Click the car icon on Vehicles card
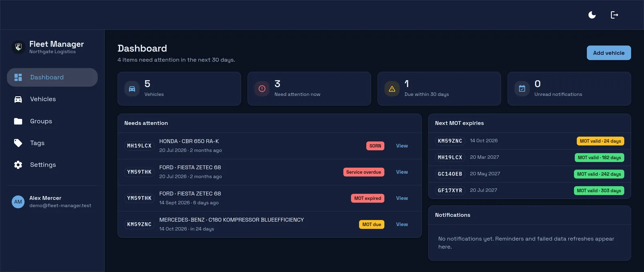 [x=132, y=89]
